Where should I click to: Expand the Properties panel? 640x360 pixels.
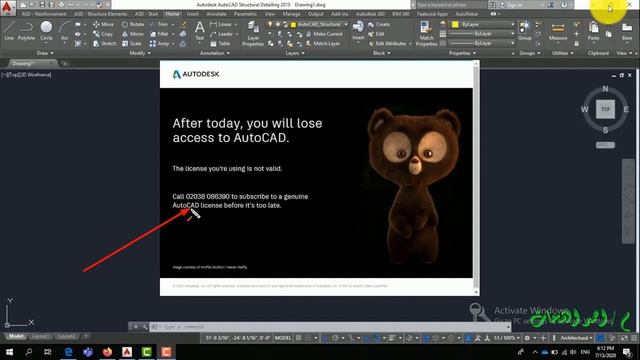pos(462,53)
